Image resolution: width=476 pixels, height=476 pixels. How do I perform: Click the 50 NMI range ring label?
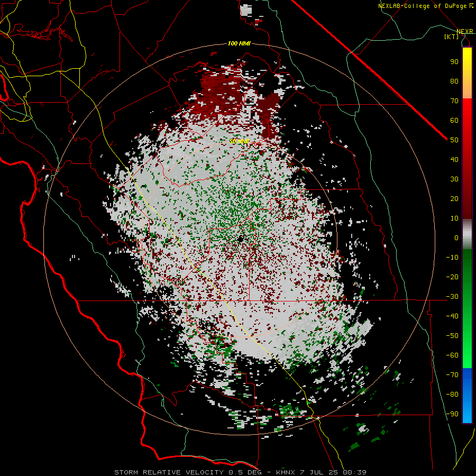[239, 141]
